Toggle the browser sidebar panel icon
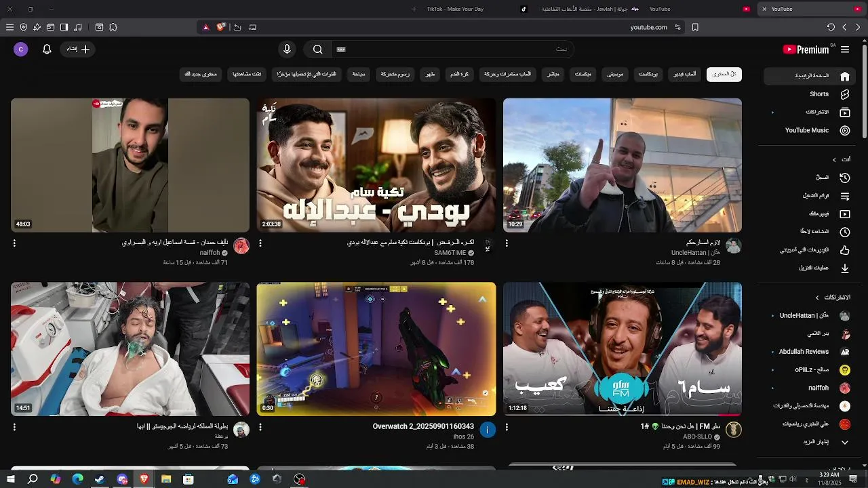The image size is (868, 488). point(64,27)
